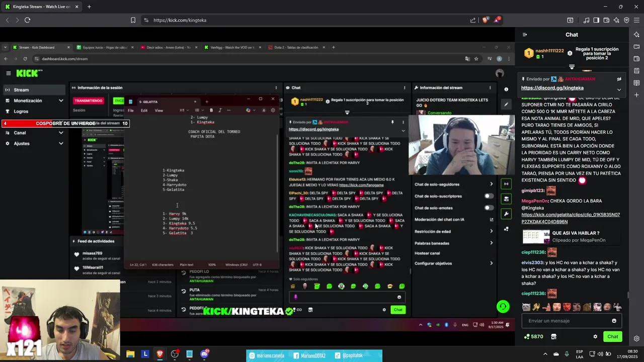Open bookmarks sidebar panel icon

tap(636, 71)
